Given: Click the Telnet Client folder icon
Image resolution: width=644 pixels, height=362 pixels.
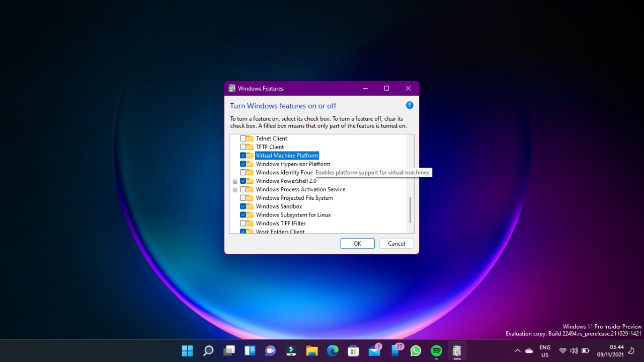Looking at the screenshot, I should (x=250, y=138).
